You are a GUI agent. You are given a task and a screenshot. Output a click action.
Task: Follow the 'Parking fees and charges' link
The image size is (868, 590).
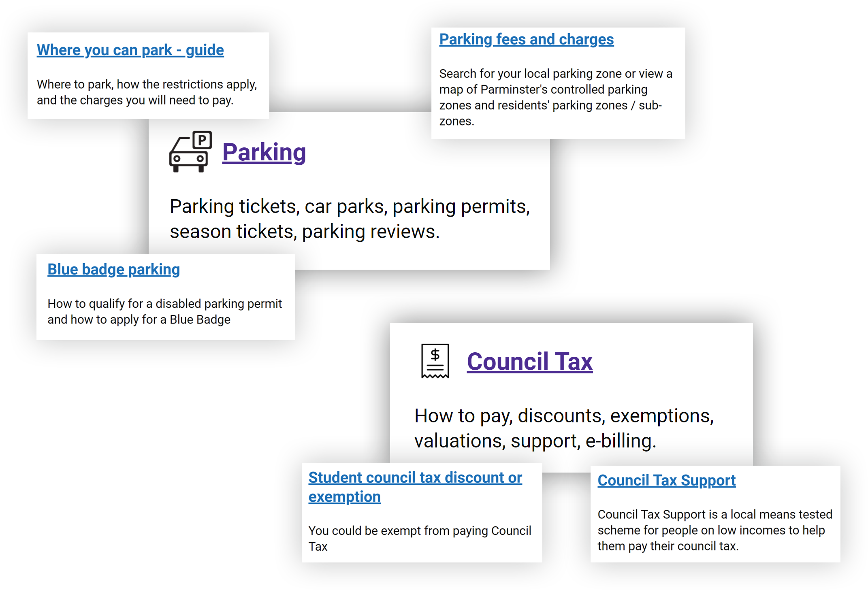point(527,39)
